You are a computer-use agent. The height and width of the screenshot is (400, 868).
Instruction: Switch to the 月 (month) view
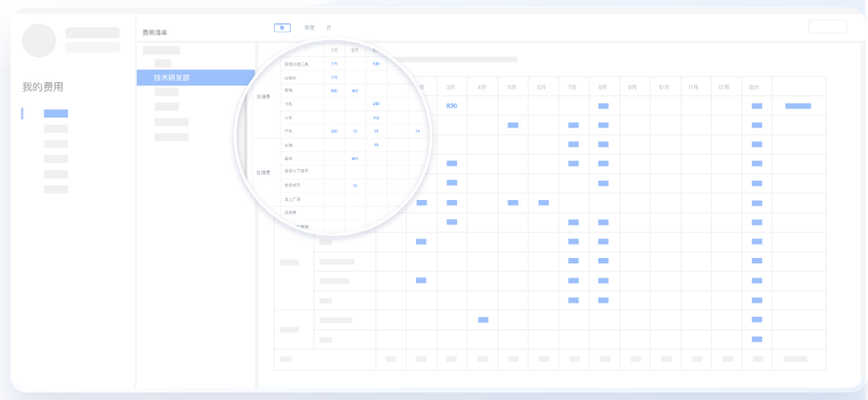[x=329, y=28]
